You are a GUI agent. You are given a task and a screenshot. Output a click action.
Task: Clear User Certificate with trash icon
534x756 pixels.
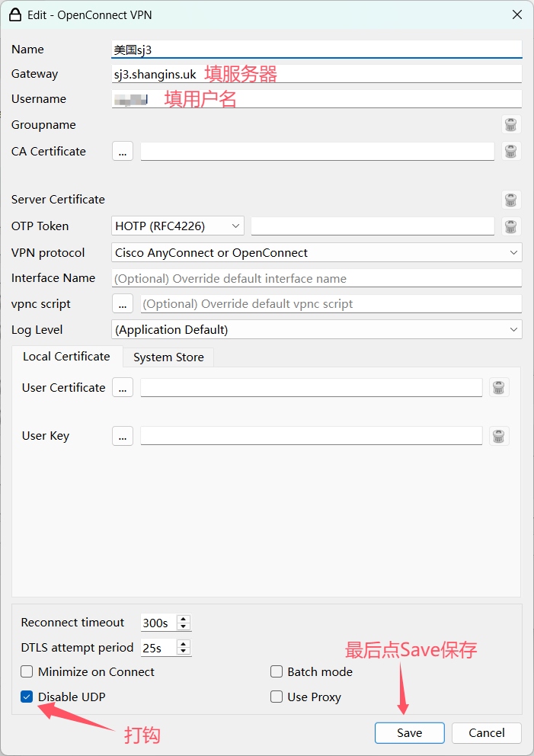coord(499,388)
